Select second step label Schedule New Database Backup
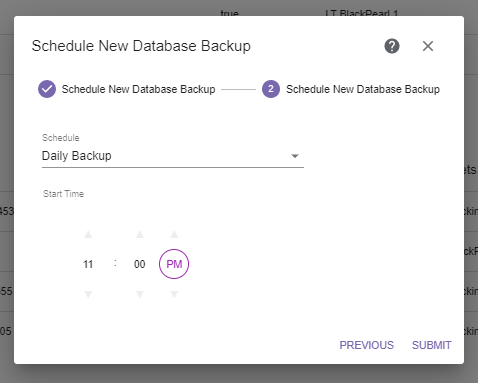Image resolution: width=478 pixels, height=383 pixels. [363, 89]
